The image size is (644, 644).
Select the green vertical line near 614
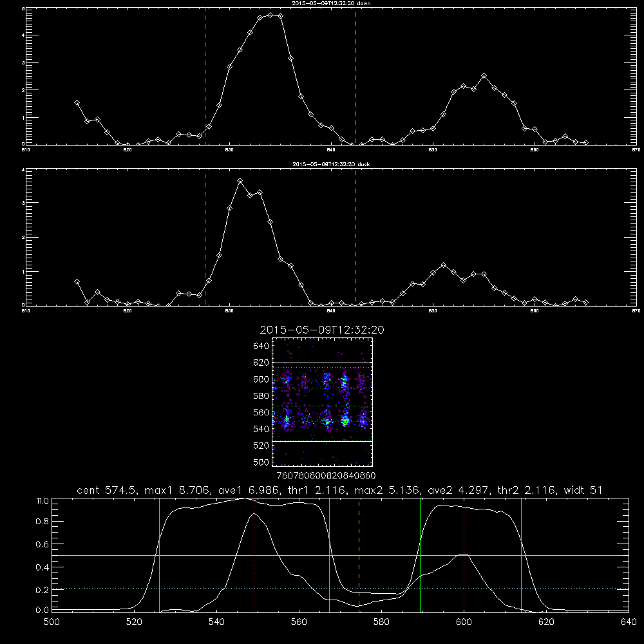(521, 555)
